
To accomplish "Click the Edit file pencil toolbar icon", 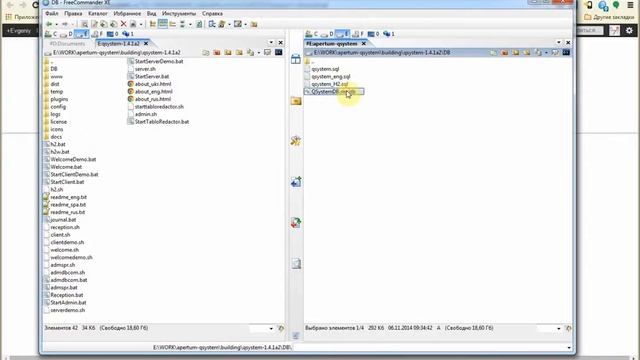I will [94, 24].
